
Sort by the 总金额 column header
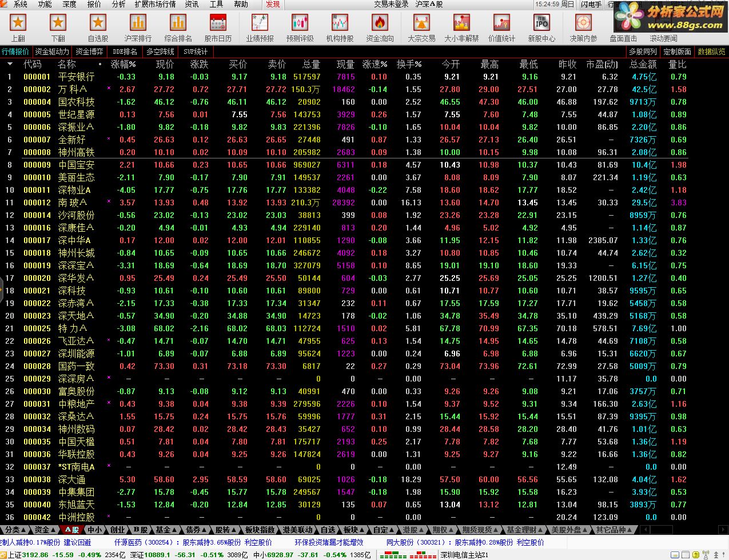(x=643, y=64)
